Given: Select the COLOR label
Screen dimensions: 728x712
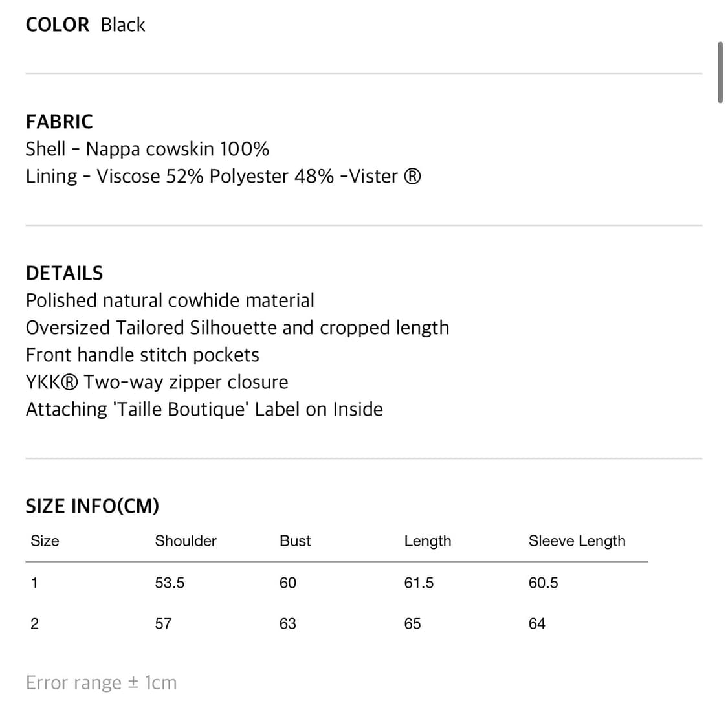Looking at the screenshot, I should click(x=58, y=25).
